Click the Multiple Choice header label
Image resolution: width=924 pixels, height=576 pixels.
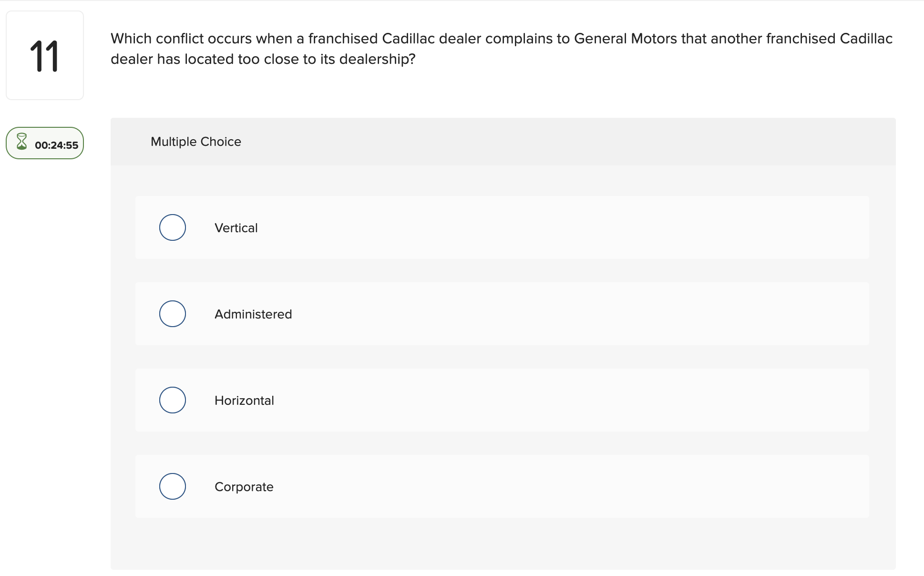[195, 142]
